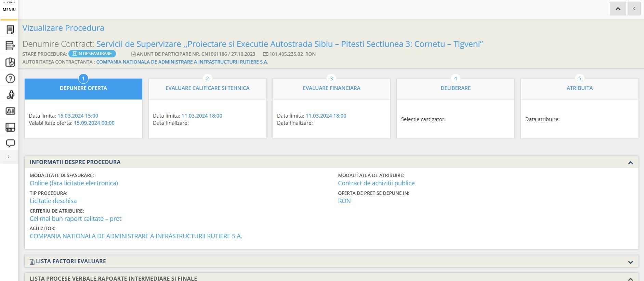Screen dimensions: 644x281
Task: Click the document page sidebar icon
Action: tap(10, 30)
